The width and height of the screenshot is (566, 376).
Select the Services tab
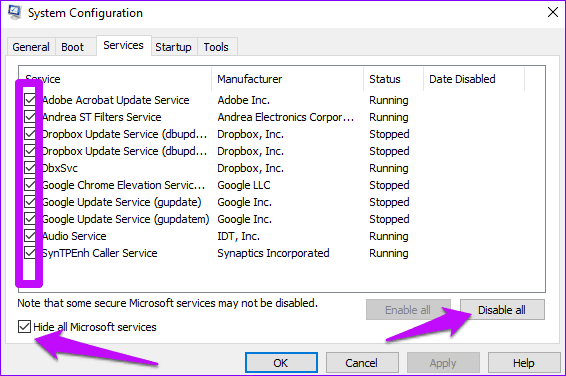pyautogui.click(x=123, y=45)
